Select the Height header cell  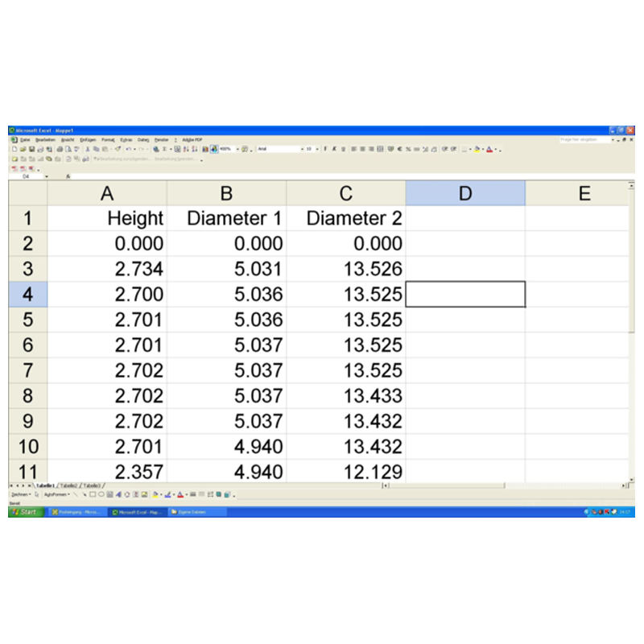click(107, 218)
